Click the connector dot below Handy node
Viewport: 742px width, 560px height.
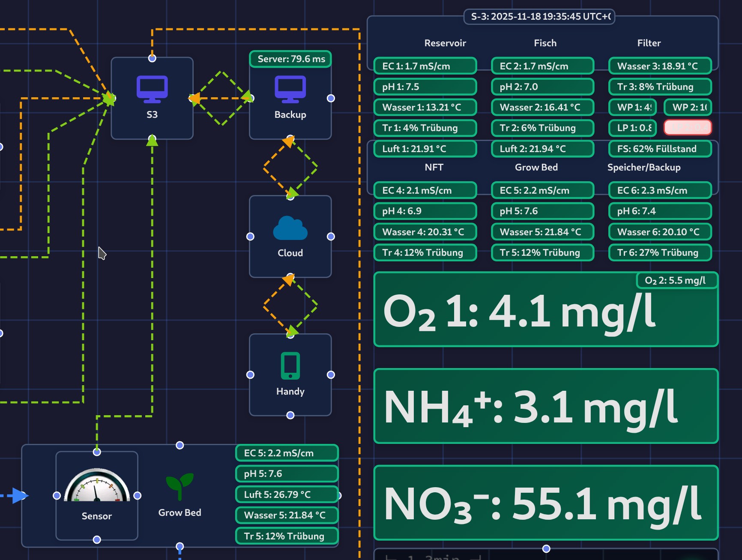coord(290,415)
